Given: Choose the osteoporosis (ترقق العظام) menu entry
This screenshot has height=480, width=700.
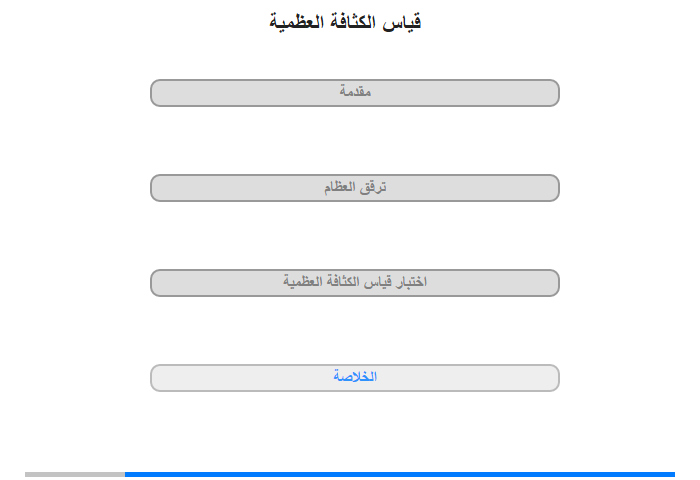Looking at the screenshot, I should (354, 188).
